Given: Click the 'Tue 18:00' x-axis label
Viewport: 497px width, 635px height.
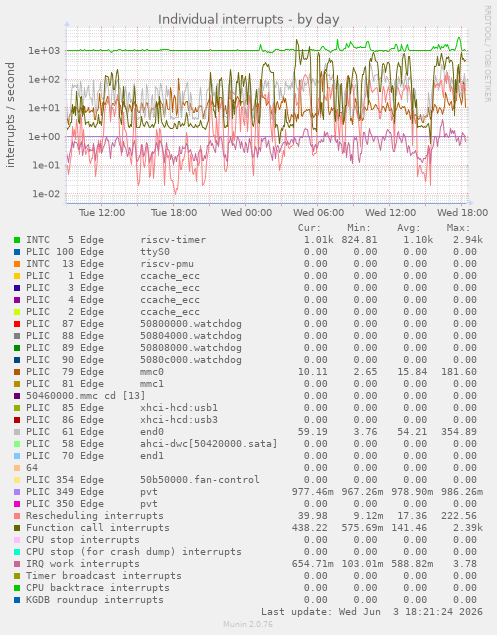Looking at the screenshot, I should pos(174,213).
